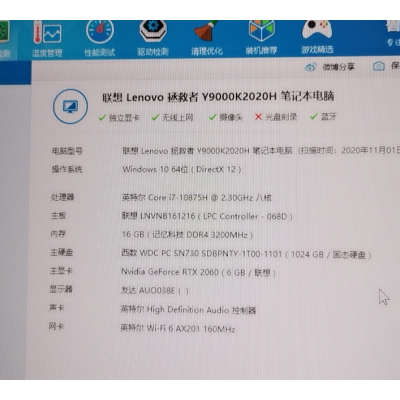The image size is (400, 400).
Task: Click the 主硬盘 label
Action: [x=62, y=252]
